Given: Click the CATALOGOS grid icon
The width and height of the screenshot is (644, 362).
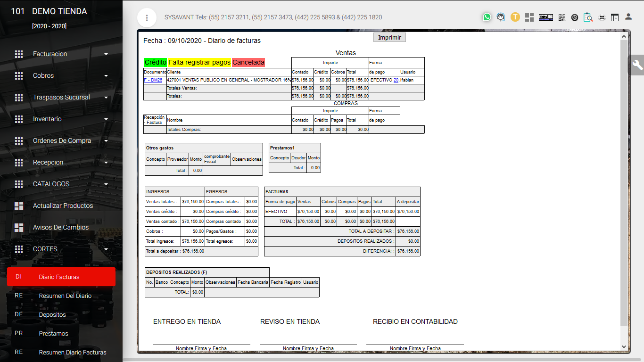Looking at the screenshot, I should click(x=19, y=184).
